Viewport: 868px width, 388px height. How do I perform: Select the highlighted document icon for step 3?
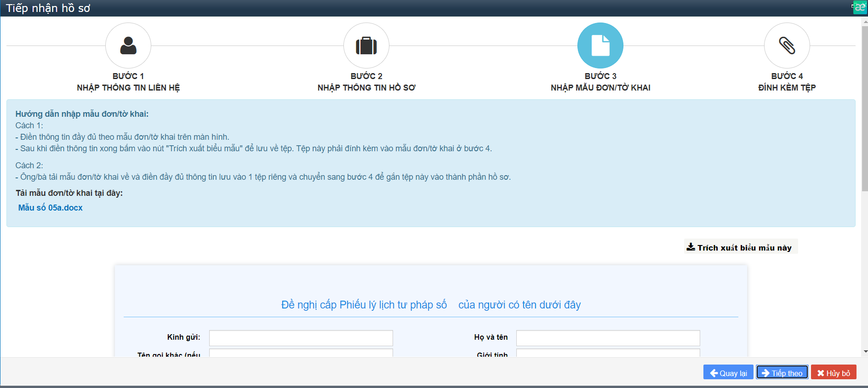pos(600,46)
